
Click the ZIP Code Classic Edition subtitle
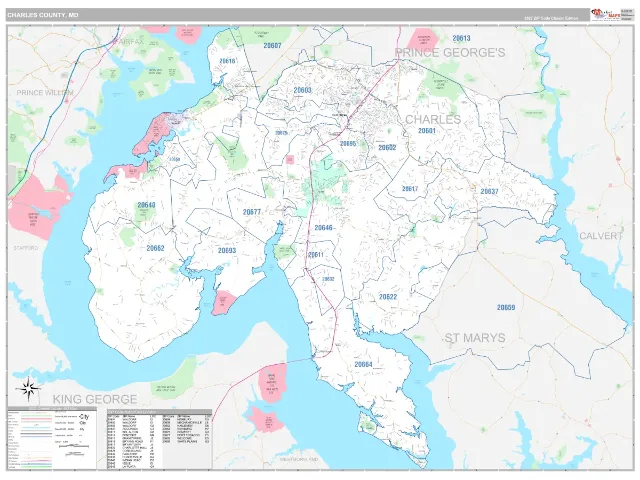point(551,18)
